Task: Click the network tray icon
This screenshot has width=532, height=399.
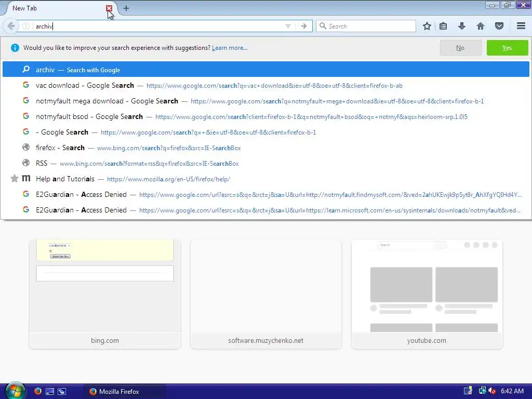Action: coord(482,391)
